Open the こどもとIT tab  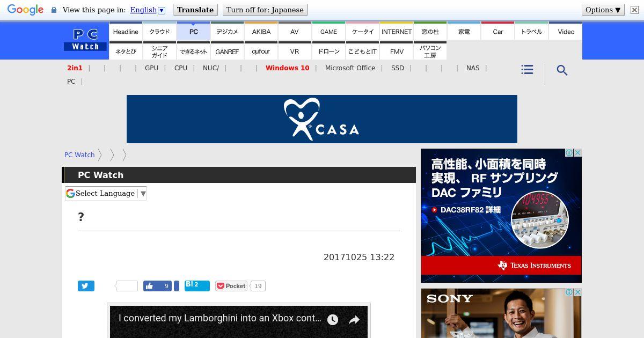(362, 52)
